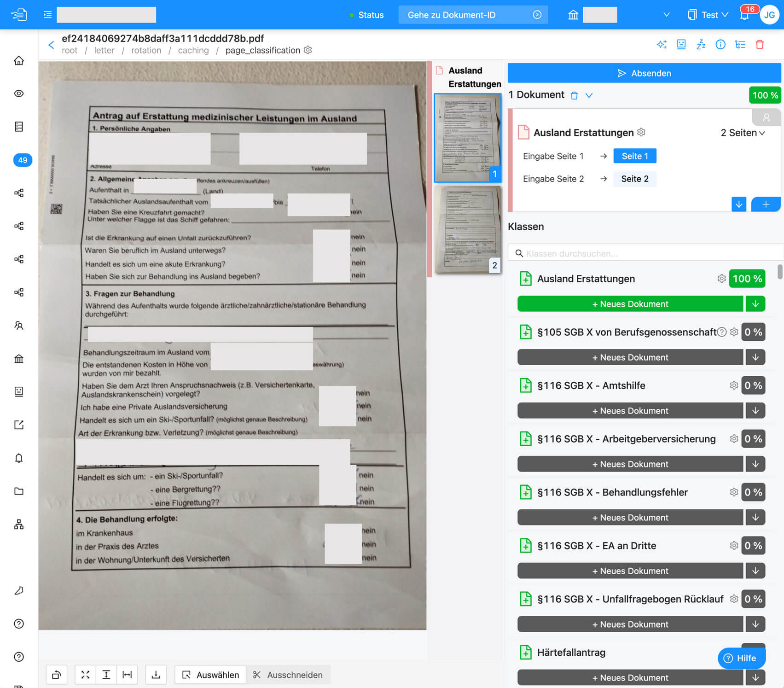The image size is (784, 688).
Task: Select the Seite 2 page tag
Action: pos(634,179)
